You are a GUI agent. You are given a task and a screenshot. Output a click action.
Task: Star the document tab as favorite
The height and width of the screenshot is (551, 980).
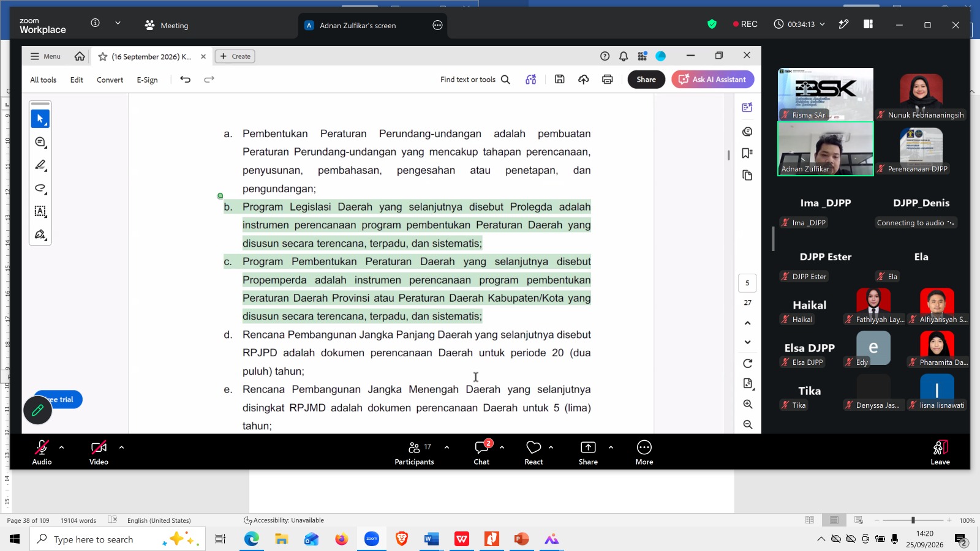(x=103, y=56)
